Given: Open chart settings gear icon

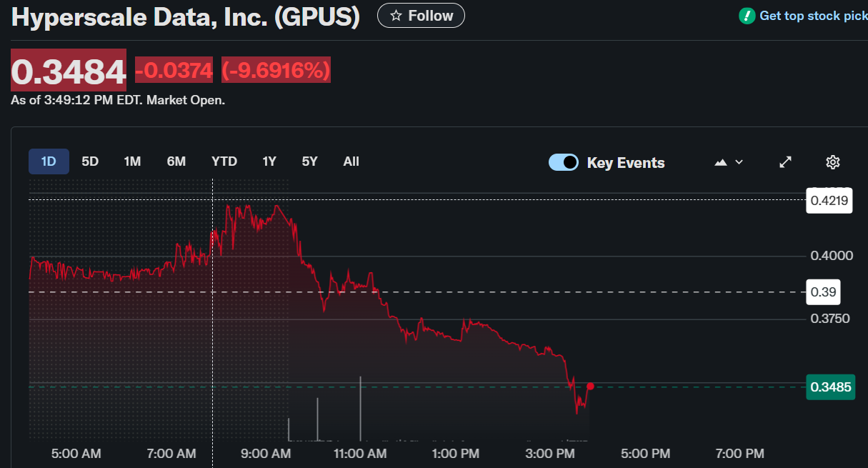Looking at the screenshot, I should point(832,162).
